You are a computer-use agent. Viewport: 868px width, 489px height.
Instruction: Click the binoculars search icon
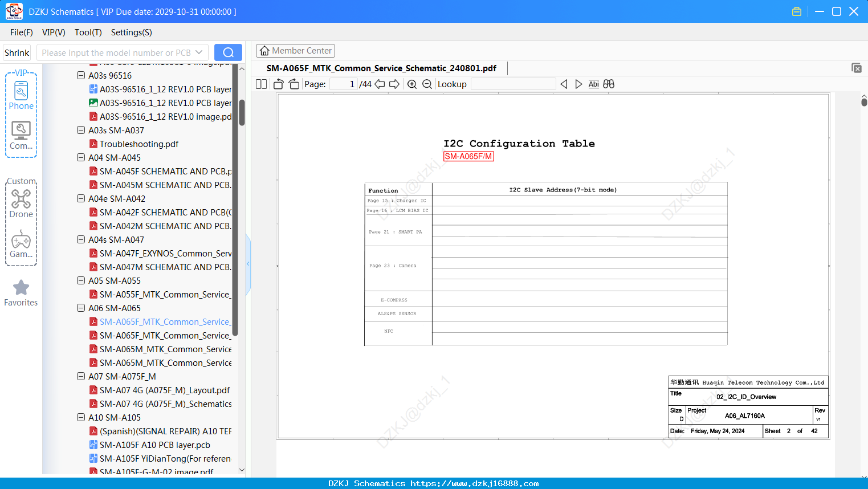tap(609, 84)
